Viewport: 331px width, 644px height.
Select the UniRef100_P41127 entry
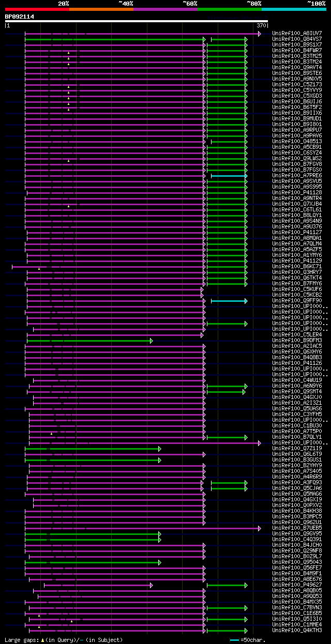pyautogui.click(x=297, y=233)
